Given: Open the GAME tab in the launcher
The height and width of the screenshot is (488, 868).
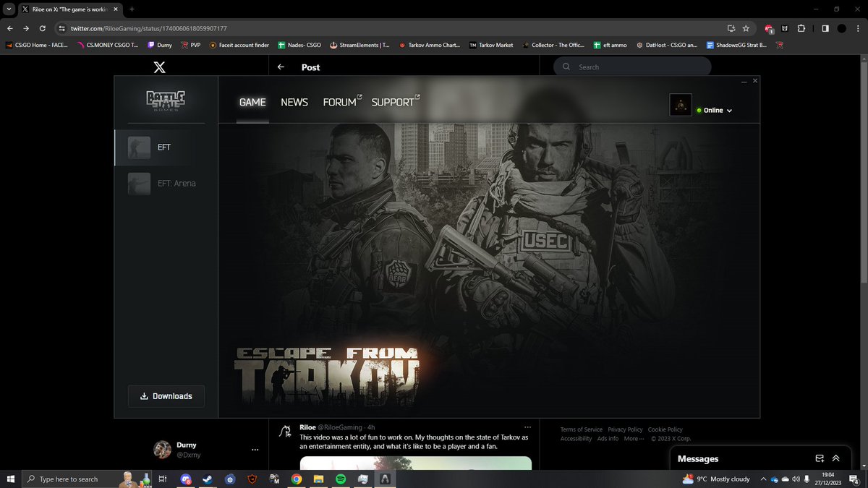Looking at the screenshot, I should (x=252, y=102).
